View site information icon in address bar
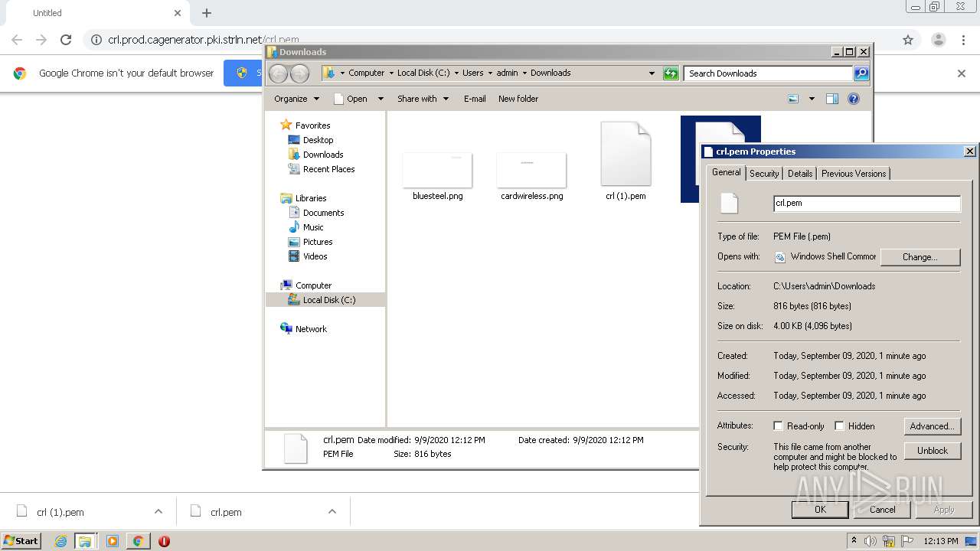This screenshot has height=551, width=980. [96, 40]
